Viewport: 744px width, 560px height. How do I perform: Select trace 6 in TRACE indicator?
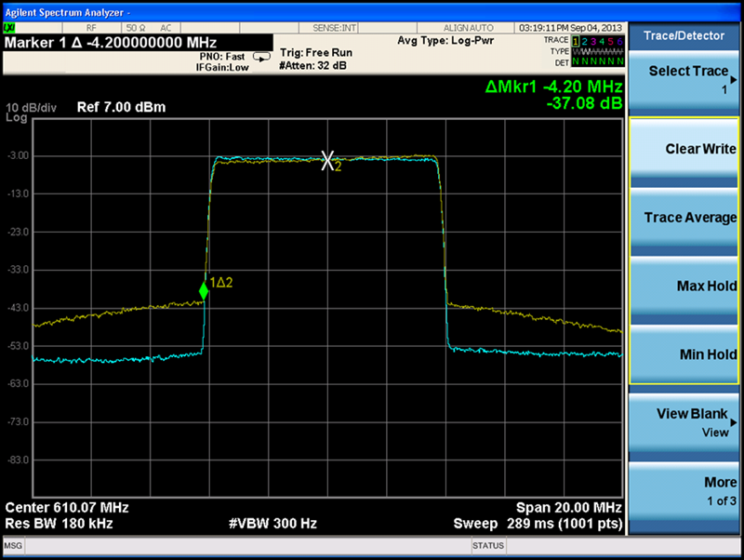click(619, 41)
